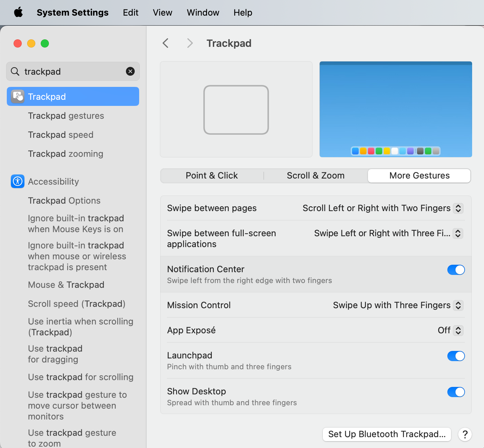Go back with the left chevron
This screenshot has width=484, height=448.
[166, 43]
